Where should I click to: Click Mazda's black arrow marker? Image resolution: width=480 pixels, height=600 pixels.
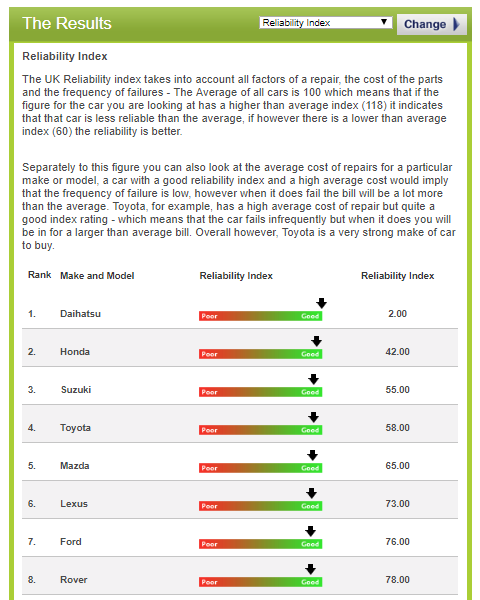tap(312, 455)
